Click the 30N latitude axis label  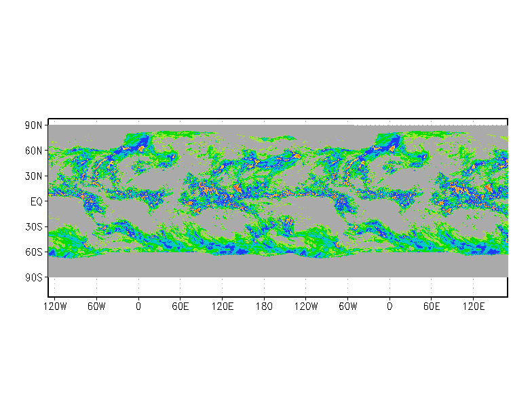click(34, 176)
